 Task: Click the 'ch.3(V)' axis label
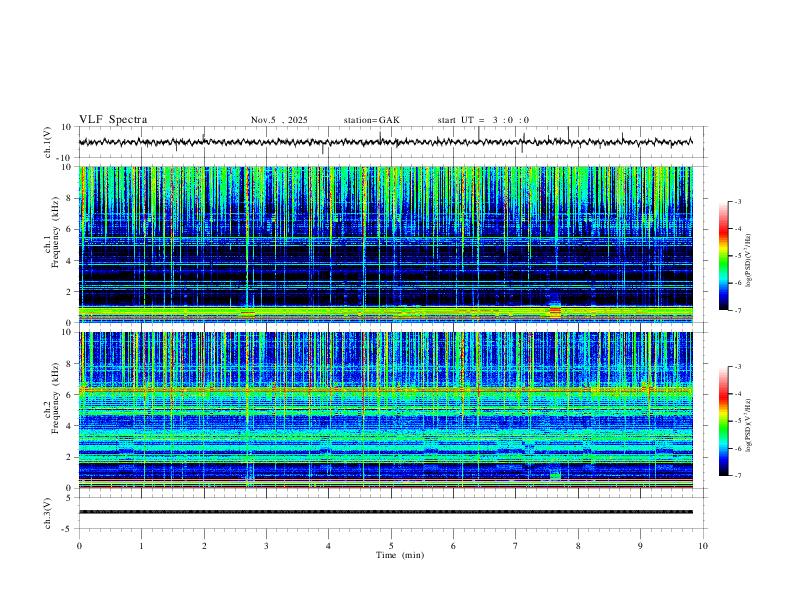tap(48, 513)
